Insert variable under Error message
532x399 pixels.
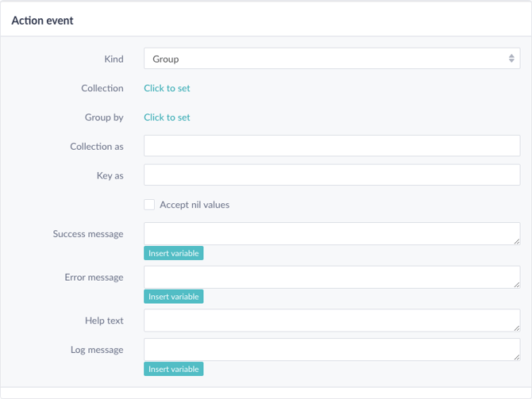[x=174, y=297]
